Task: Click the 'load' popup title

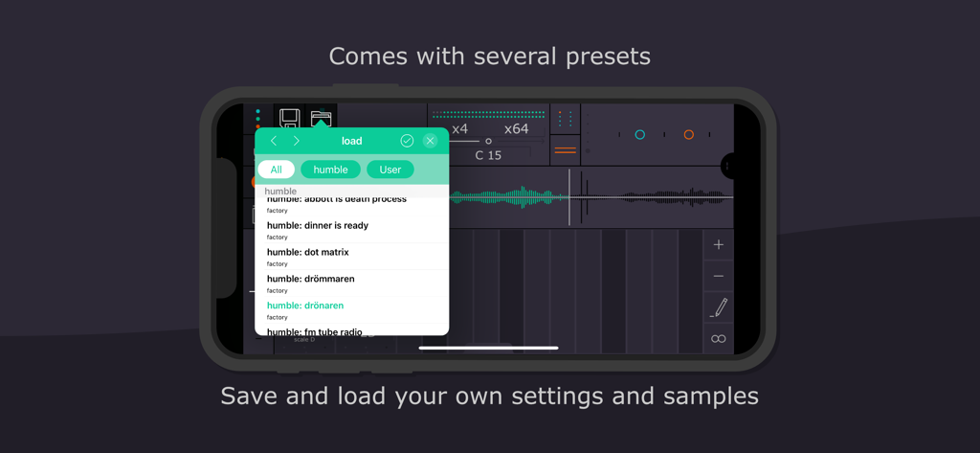Action: click(x=352, y=141)
